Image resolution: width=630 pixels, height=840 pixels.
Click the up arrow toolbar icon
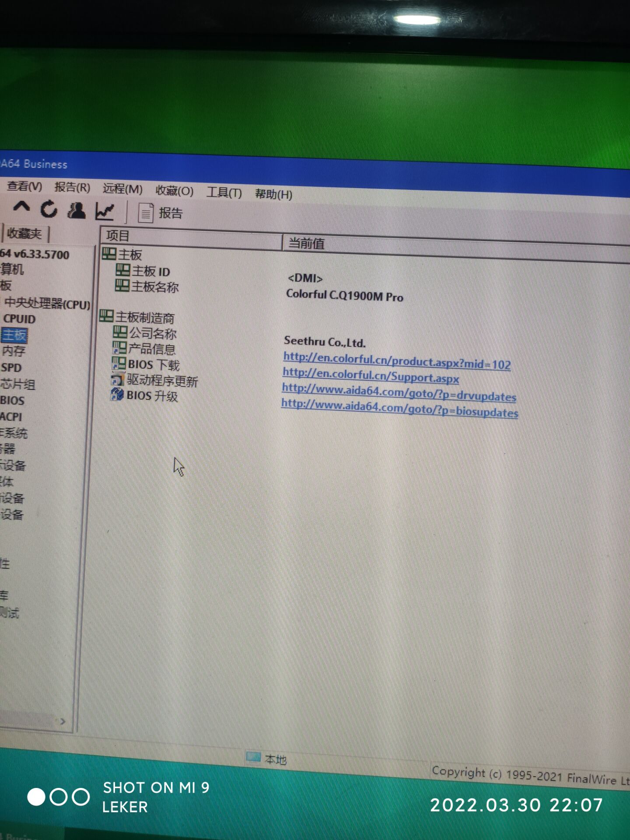[x=21, y=207]
